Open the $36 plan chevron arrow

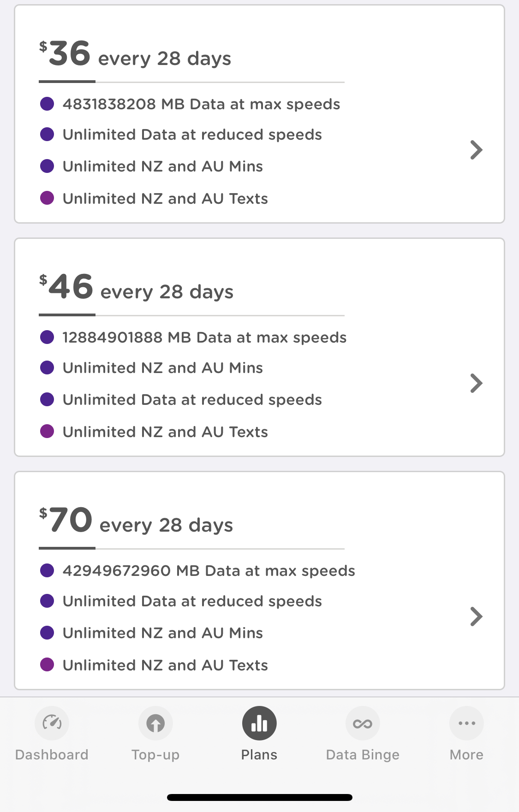pos(476,150)
